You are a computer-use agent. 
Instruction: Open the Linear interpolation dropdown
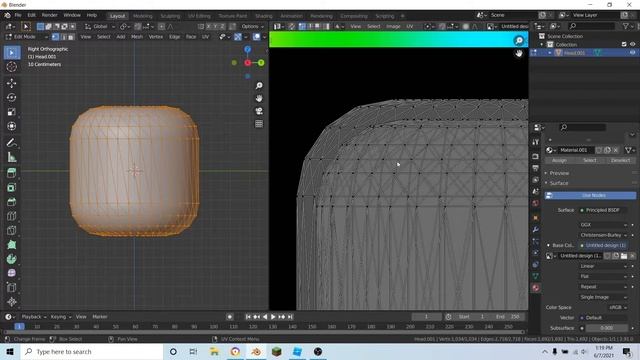pos(603,266)
